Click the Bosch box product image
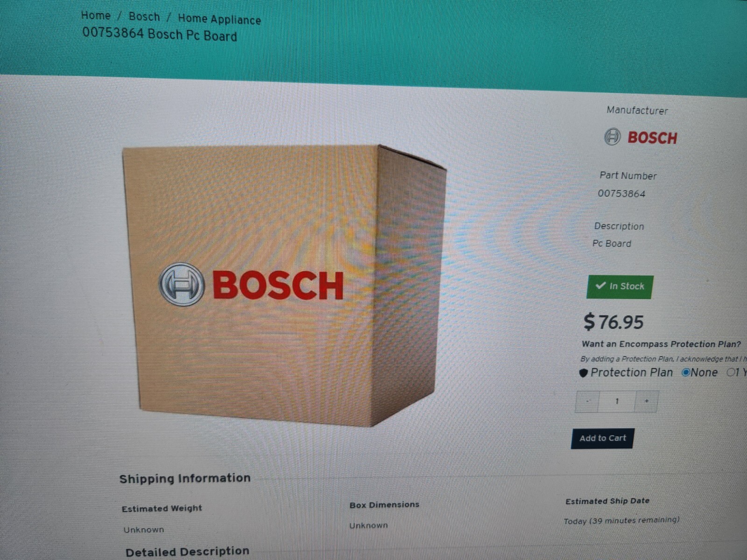 click(x=284, y=286)
